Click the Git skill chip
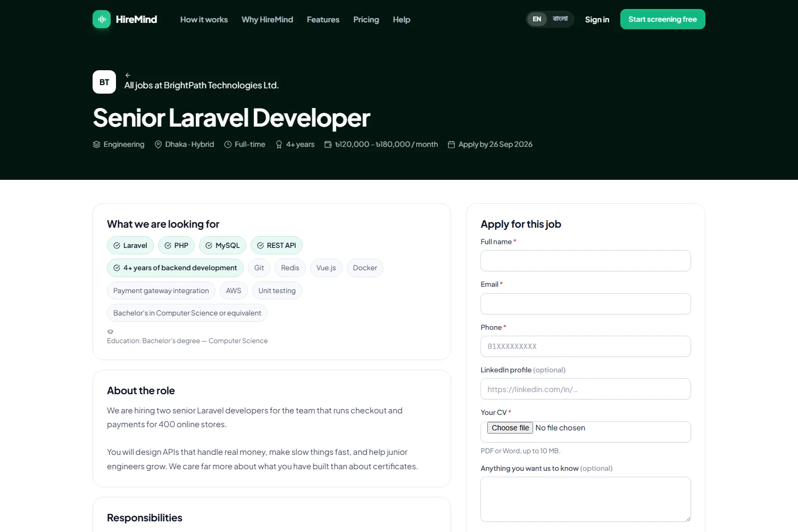The image size is (798, 532). [x=259, y=268]
